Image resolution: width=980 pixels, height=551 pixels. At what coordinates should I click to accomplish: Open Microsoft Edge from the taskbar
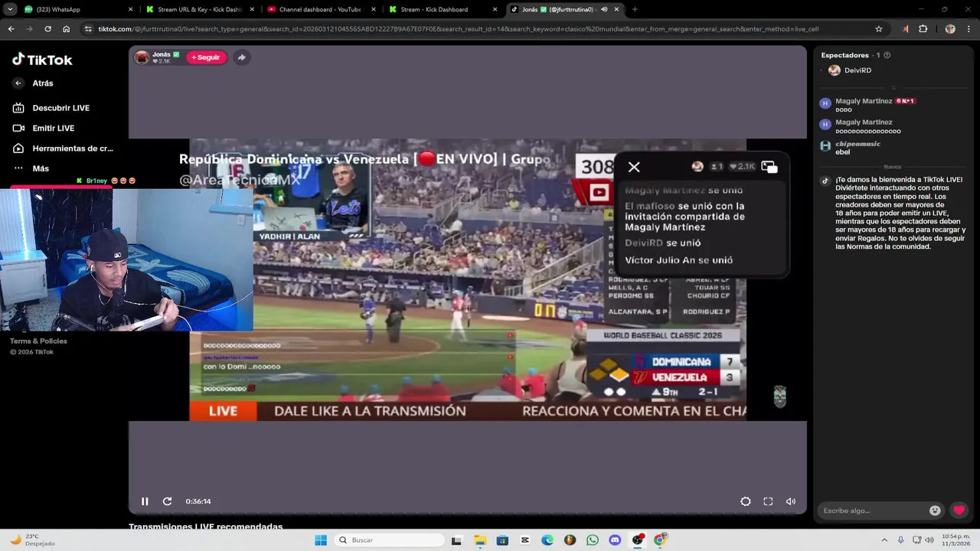(x=547, y=540)
